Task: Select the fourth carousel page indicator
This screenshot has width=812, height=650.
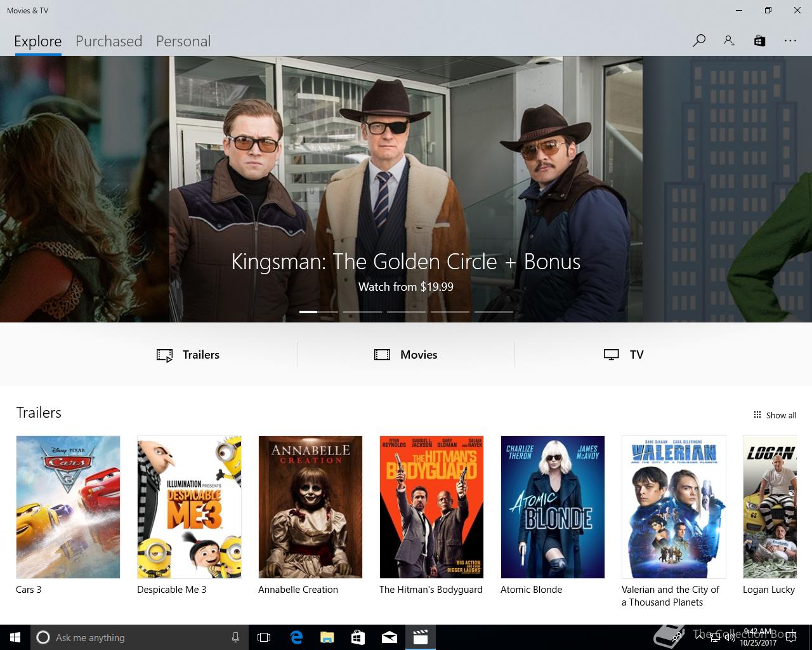Action: pos(450,312)
